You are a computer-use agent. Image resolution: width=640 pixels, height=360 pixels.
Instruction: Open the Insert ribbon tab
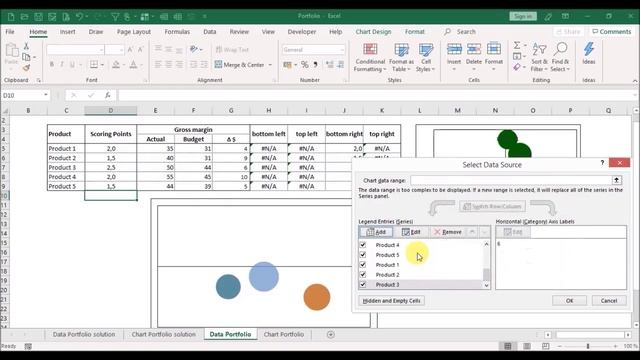pos(67,31)
